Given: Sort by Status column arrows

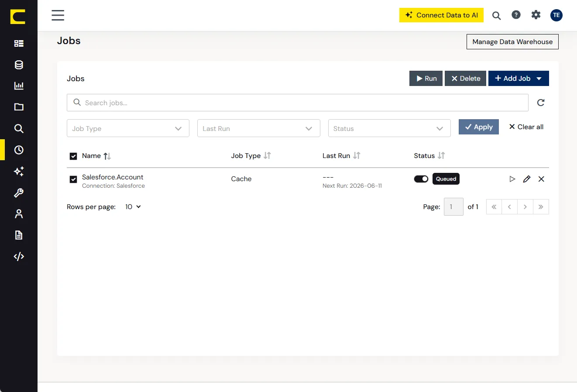Looking at the screenshot, I should 441,155.
